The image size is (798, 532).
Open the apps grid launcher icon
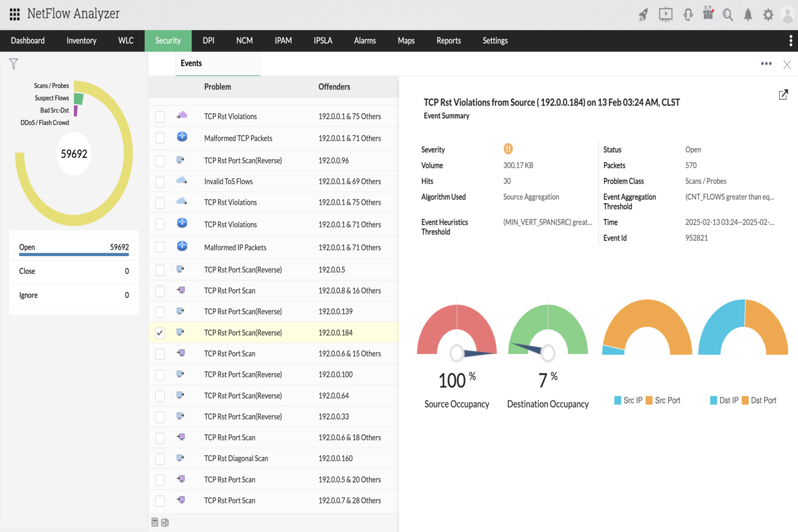(15, 14)
